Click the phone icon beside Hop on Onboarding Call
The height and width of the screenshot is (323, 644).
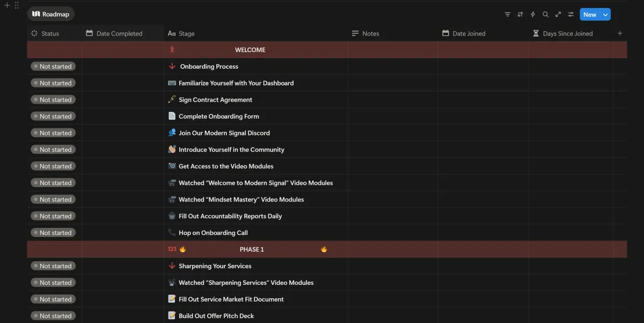tap(172, 233)
